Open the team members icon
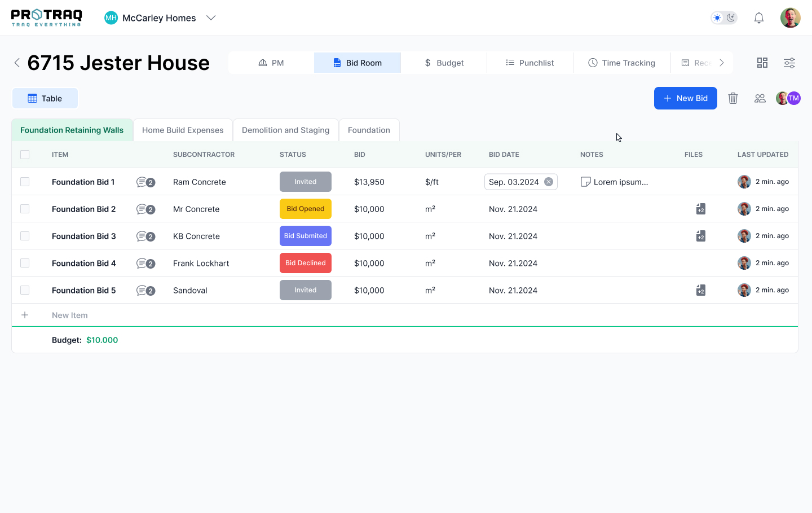This screenshot has height=513, width=812. tap(760, 98)
